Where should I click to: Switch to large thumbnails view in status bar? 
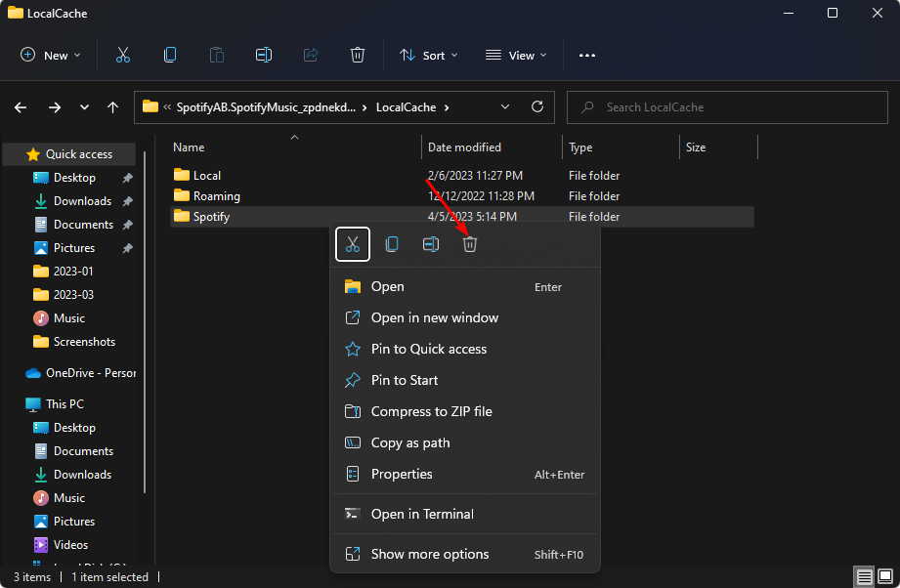coord(885,577)
